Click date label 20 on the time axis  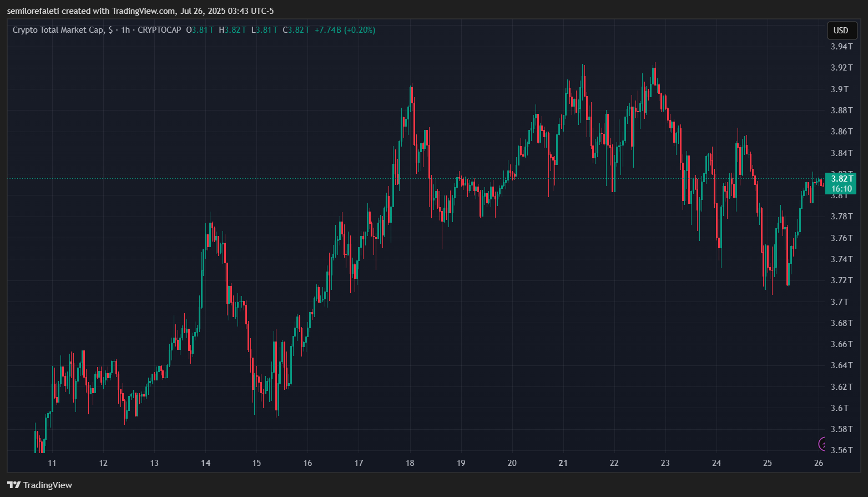pos(512,463)
